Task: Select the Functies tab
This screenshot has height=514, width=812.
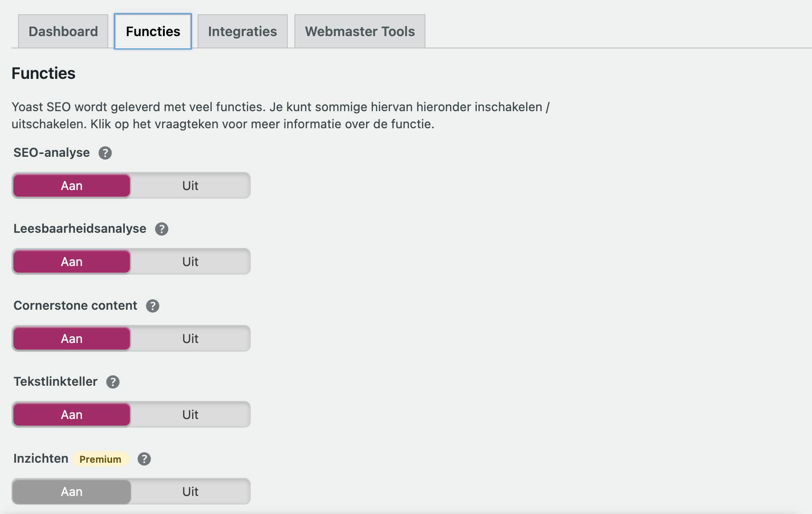Action: [x=153, y=31]
